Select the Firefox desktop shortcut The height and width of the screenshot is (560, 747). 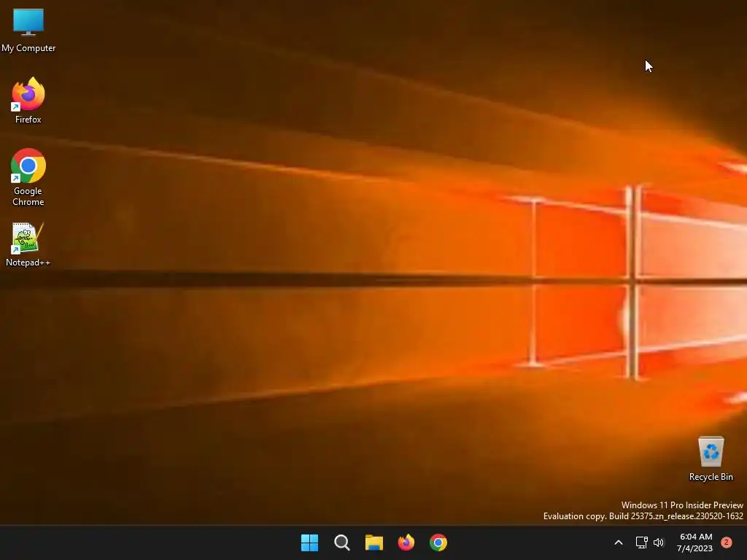click(28, 101)
